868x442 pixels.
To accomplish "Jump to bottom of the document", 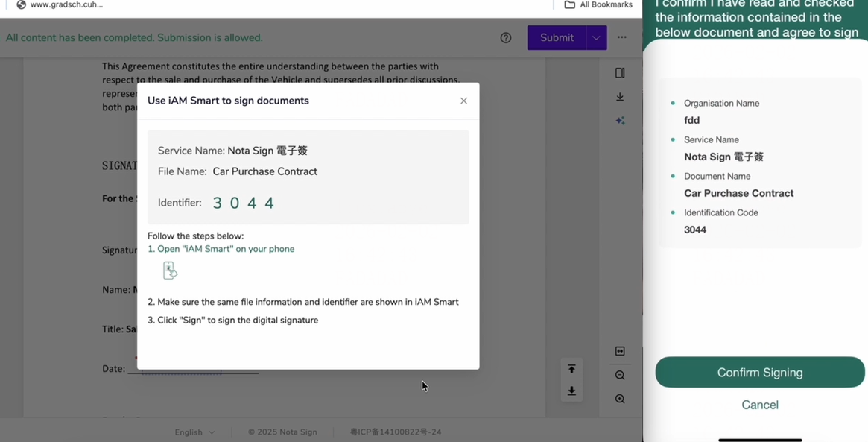I will click(571, 391).
